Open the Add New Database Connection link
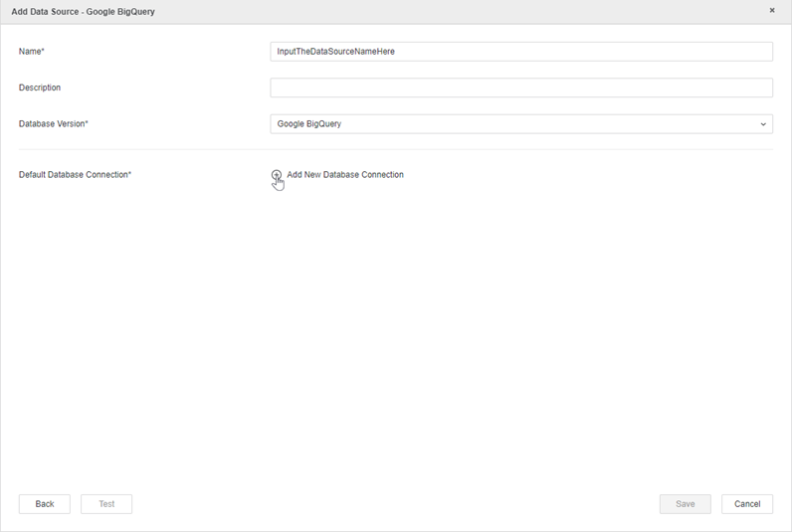 coord(345,175)
